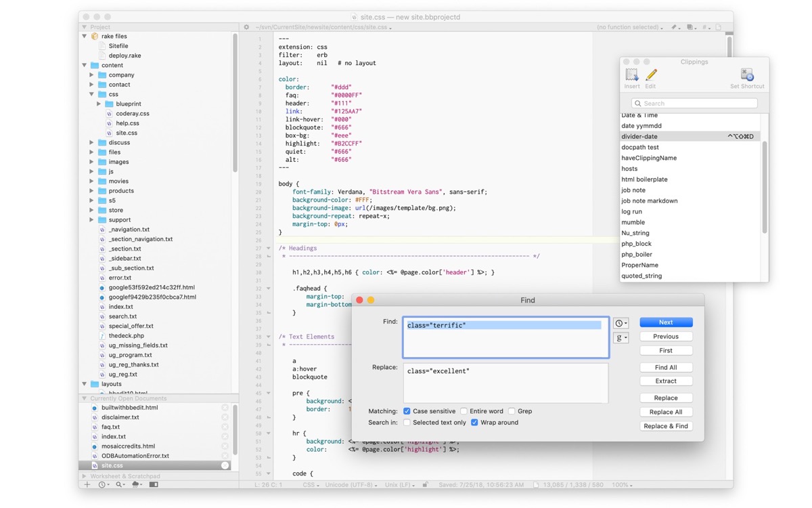Image resolution: width=812 pixels, height=508 pixels.
Task: Enable the Grep checkbox
Action: [512, 411]
